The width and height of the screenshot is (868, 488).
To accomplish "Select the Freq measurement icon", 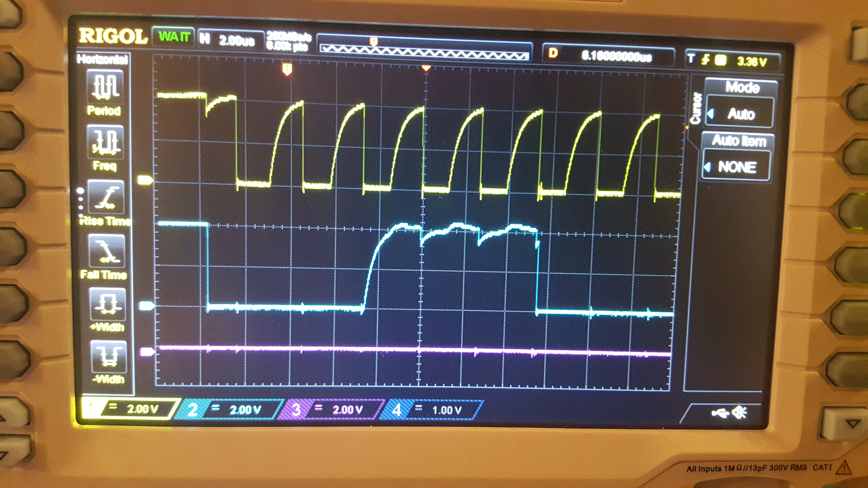I will tap(105, 143).
